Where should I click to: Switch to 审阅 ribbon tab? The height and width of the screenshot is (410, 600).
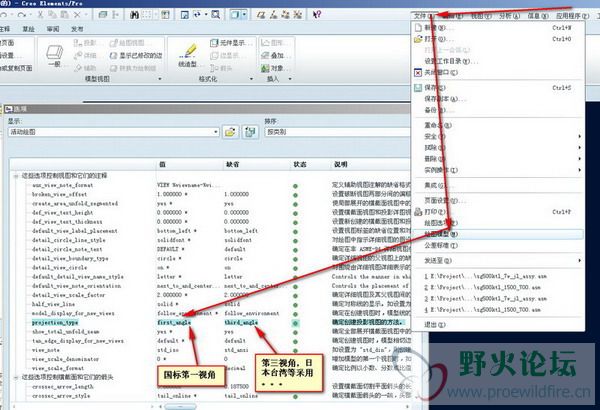click(53, 29)
